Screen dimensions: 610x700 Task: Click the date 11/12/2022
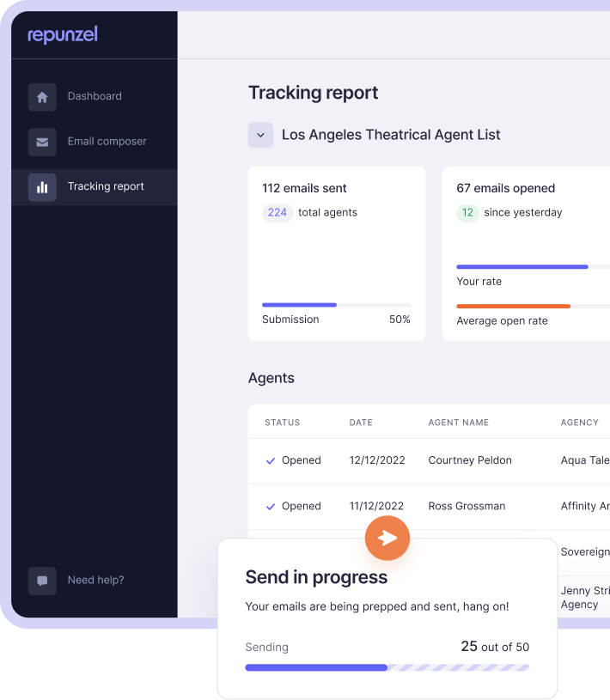coord(376,506)
